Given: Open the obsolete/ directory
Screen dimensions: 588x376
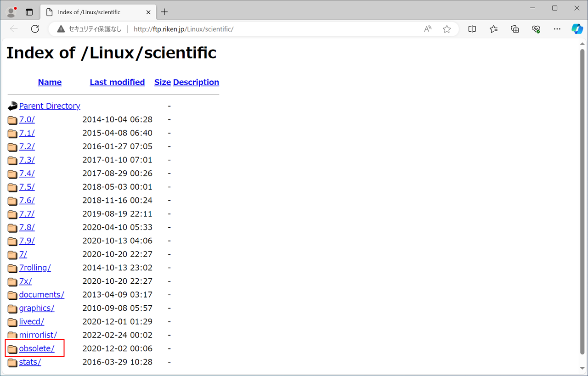Looking at the screenshot, I should [37, 348].
